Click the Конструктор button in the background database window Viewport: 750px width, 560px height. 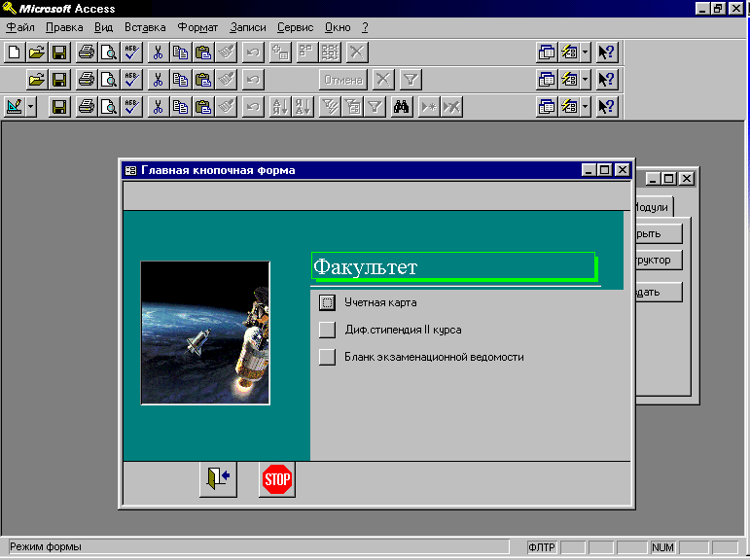pos(659,261)
